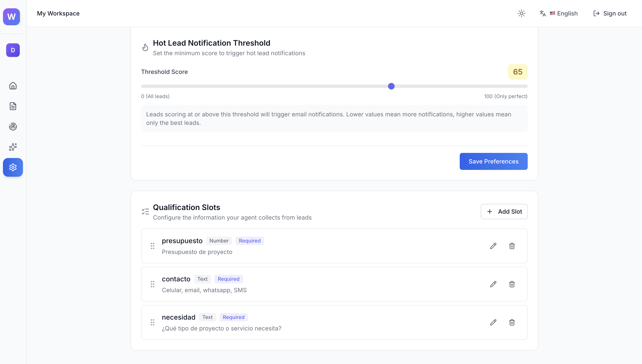Delete the contacto slot with the trash icon
The width and height of the screenshot is (642, 364).
[x=512, y=284]
